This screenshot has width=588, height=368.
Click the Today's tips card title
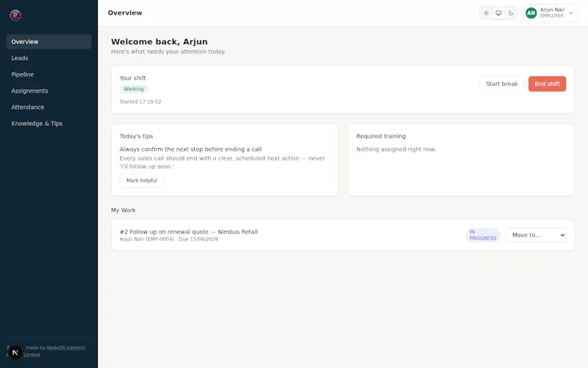tap(136, 136)
